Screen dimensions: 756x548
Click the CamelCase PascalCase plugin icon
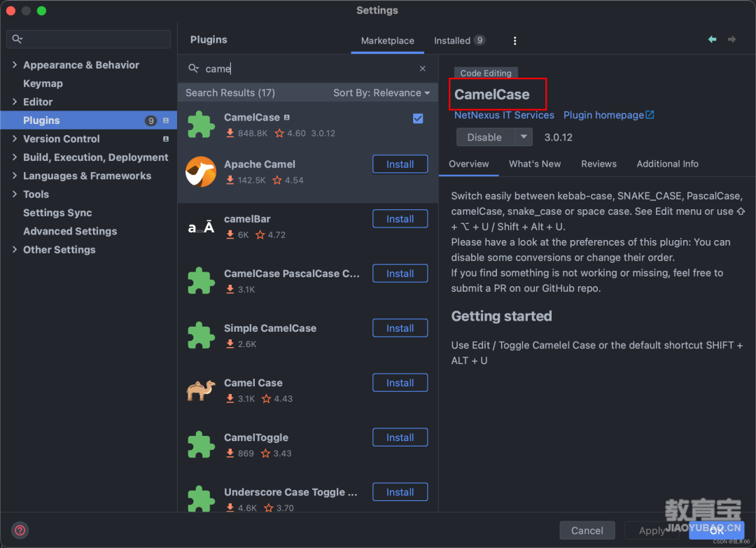[201, 281]
